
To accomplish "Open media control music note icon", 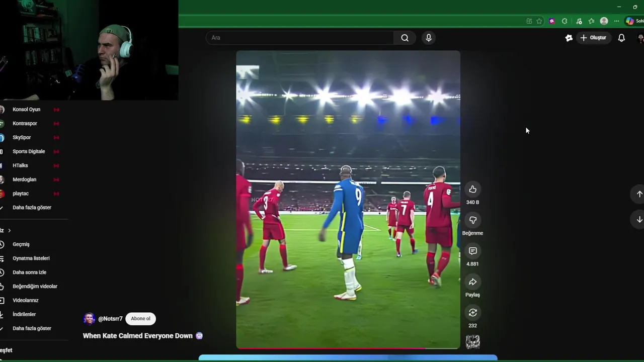I will (579, 21).
